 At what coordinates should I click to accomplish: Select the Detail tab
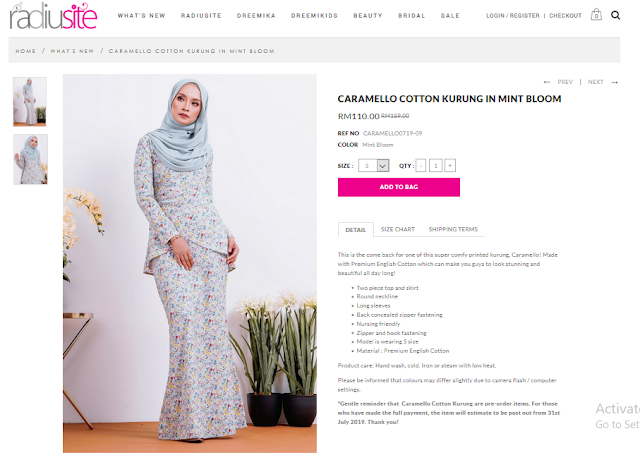(x=356, y=230)
